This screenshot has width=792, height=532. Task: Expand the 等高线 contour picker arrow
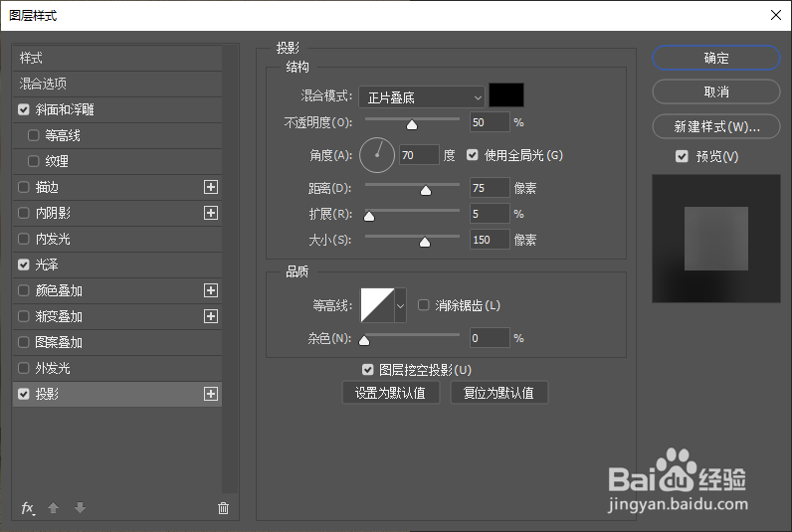click(400, 305)
